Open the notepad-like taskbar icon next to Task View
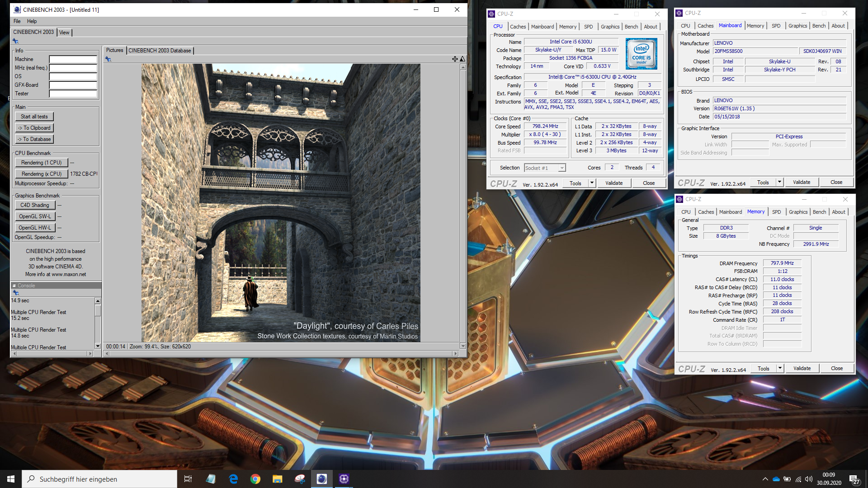Screen dimensions: 868x488 211,479
